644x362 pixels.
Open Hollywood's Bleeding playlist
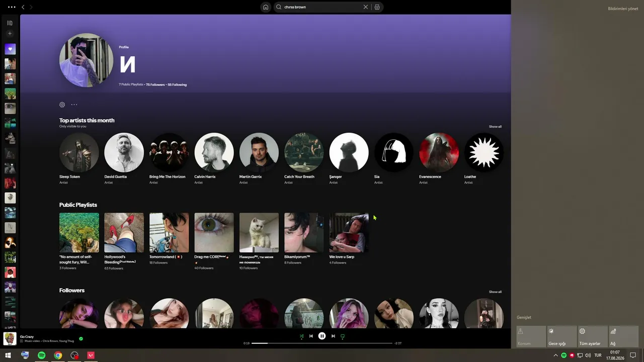pyautogui.click(x=124, y=241)
